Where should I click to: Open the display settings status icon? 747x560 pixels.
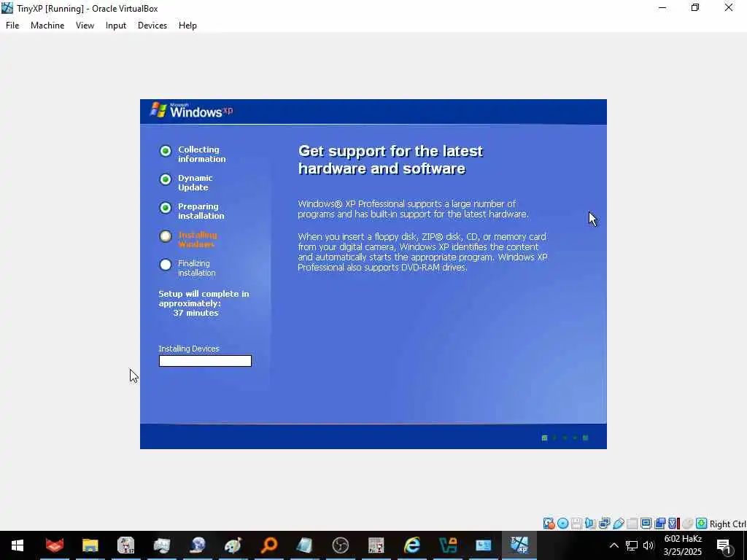tap(646, 524)
